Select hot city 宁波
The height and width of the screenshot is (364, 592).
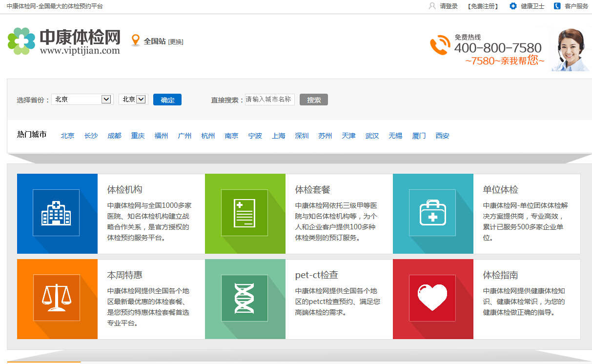pos(255,136)
